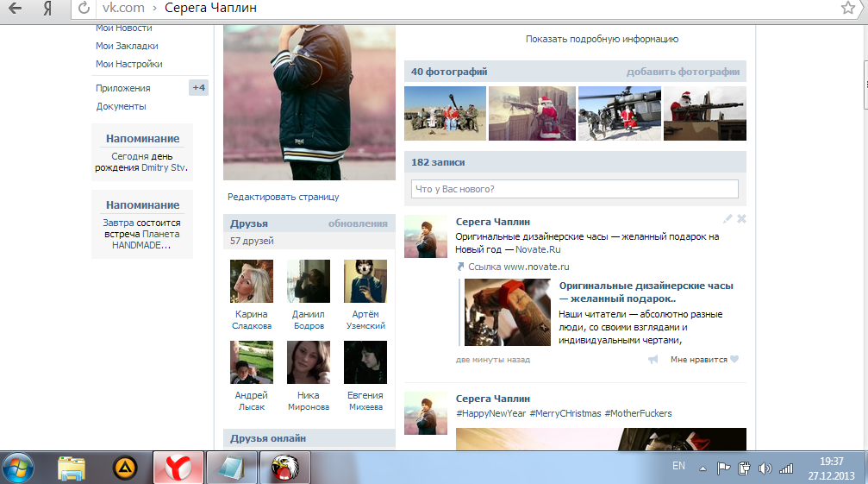Focus the Что у Вас нового? field
The height and width of the screenshot is (484, 868).
(x=575, y=189)
